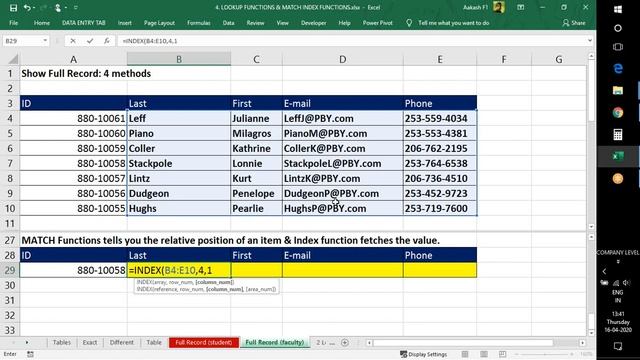The image size is (640, 360).
Task: Open the Help ribbon tab
Action: pyautogui.click(x=344, y=23)
